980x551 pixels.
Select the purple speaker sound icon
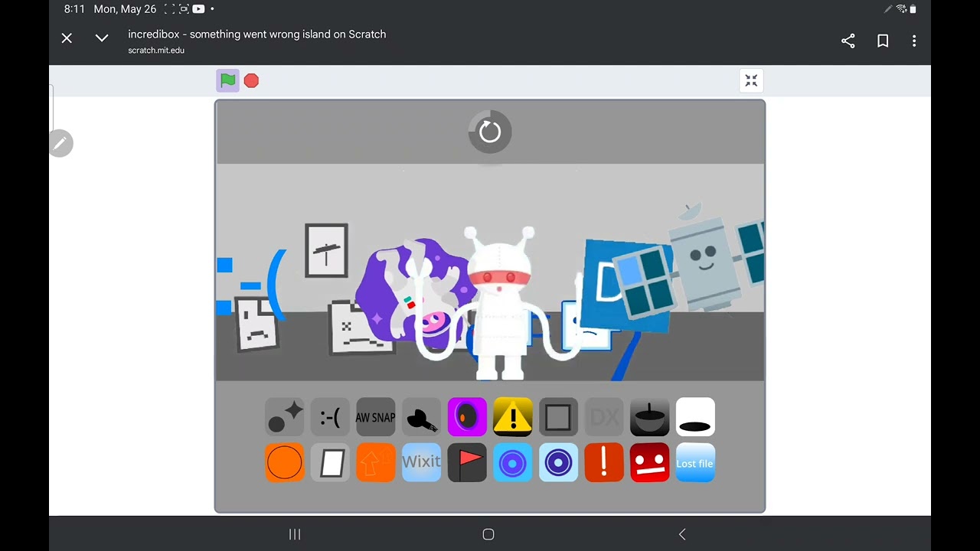coord(467,417)
